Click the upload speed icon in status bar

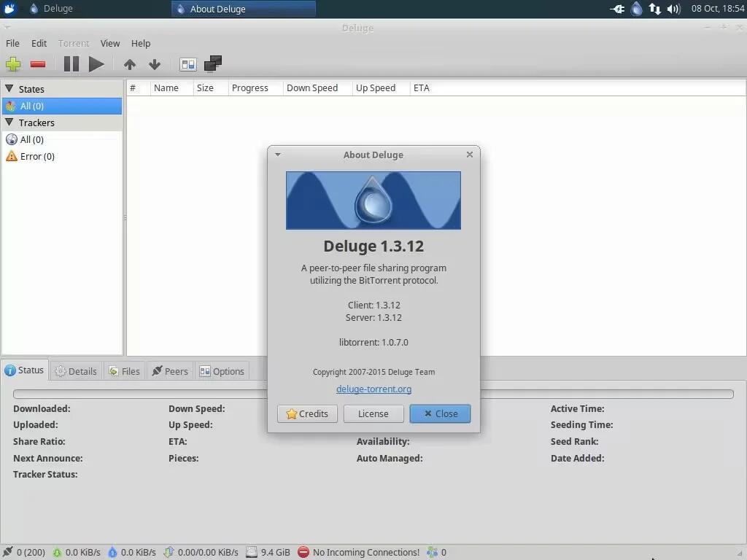[x=112, y=553]
